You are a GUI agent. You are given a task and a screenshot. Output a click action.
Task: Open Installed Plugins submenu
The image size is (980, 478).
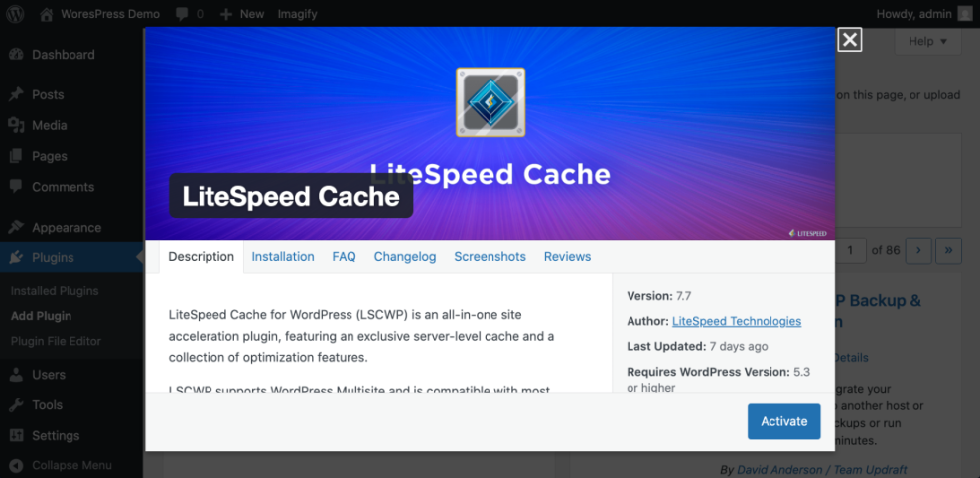55,291
